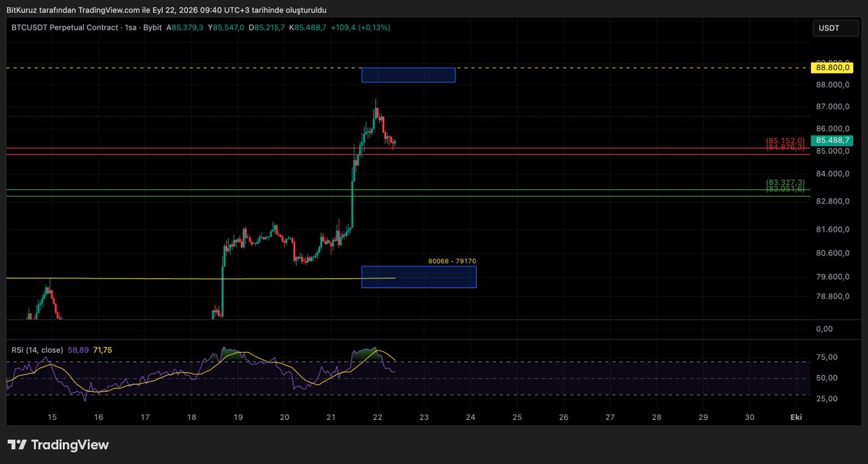Click the K85.488,7 close value
868x464 pixels.
click(308, 27)
